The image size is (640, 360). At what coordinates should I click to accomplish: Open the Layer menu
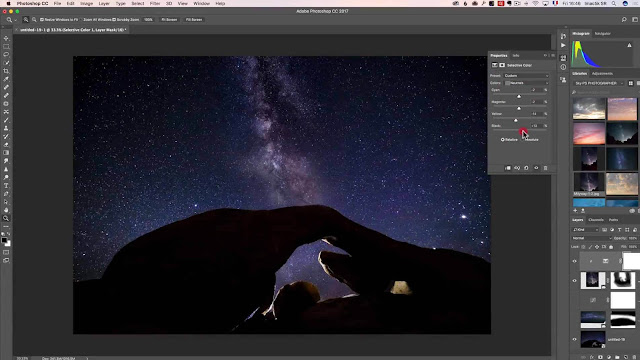click(x=104, y=3)
